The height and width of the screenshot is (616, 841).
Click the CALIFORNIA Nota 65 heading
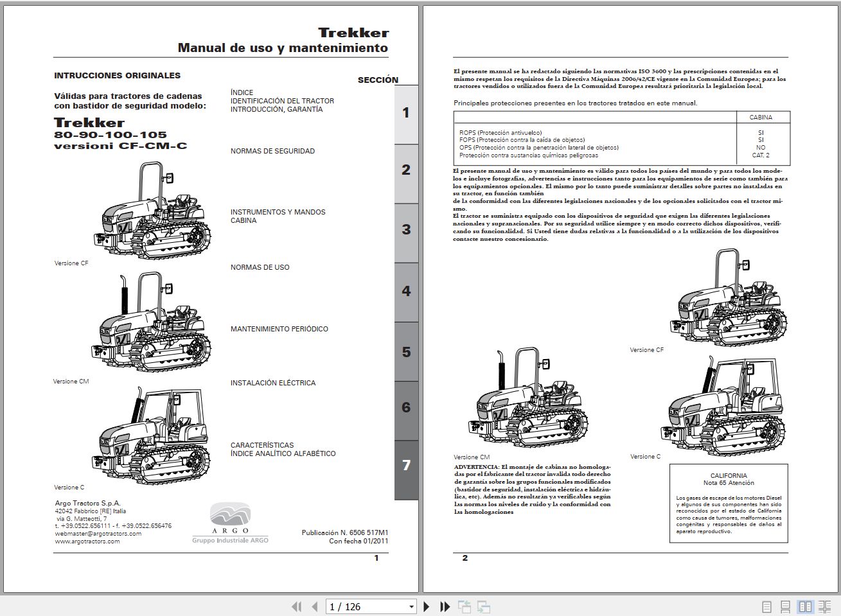pyautogui.click(x=729, y=479)
